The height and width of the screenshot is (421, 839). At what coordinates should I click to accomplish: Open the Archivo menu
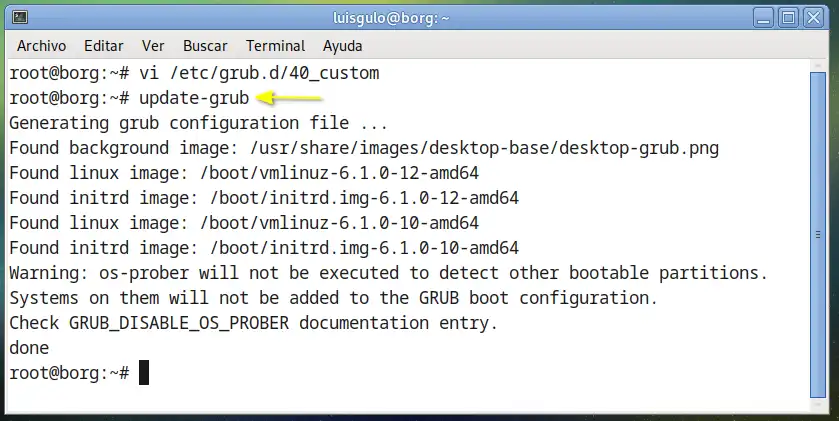pyautogui.click(x=41, y=46)
